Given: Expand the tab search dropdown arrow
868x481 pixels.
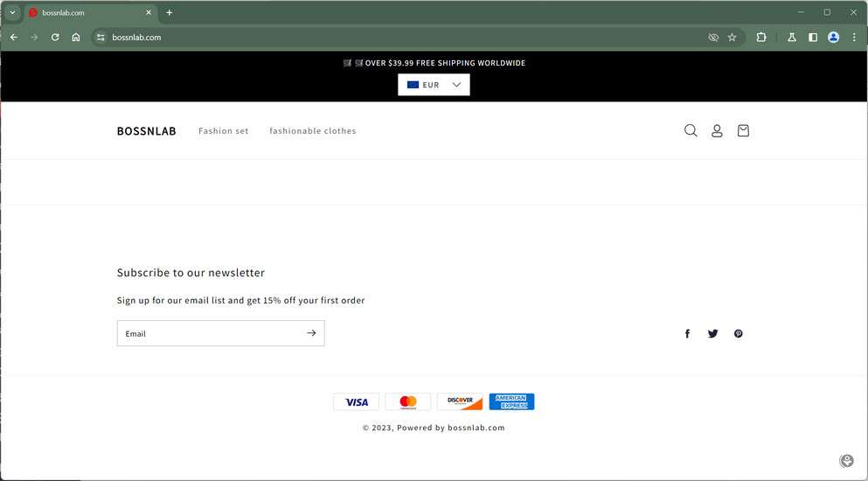Looking at the screenshot, I should pyautogui.click(x=12, y=12).
